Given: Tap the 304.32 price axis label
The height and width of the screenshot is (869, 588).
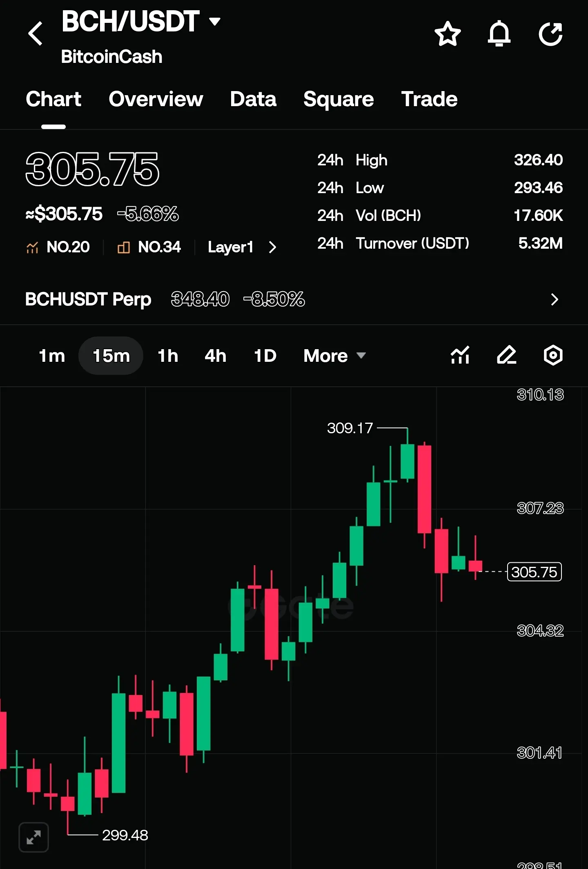Looking at the screenshot, I should tap(540, 631).
